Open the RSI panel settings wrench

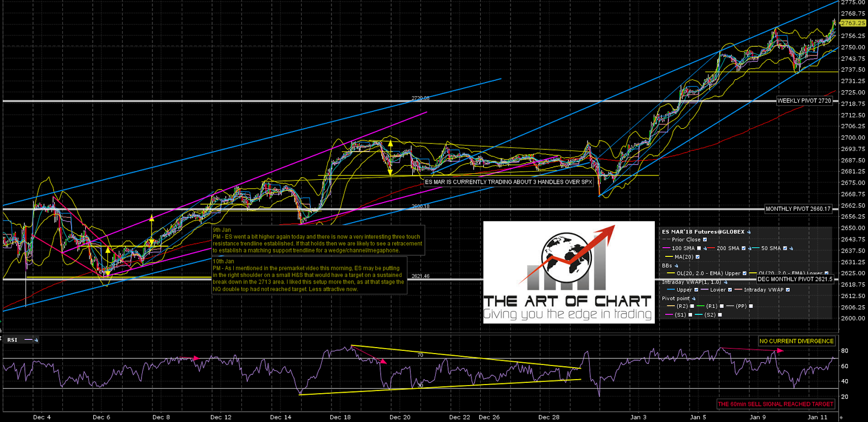(36, 340)
